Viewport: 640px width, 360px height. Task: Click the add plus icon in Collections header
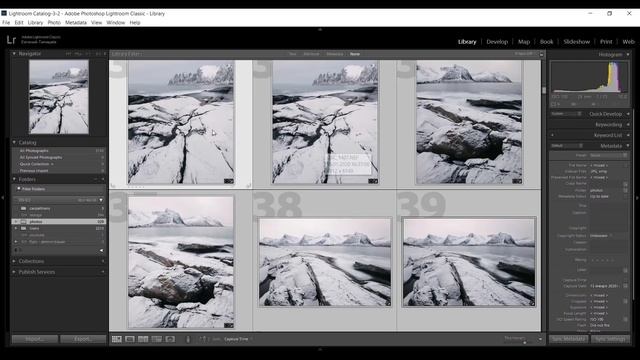[x=102, y=261]
